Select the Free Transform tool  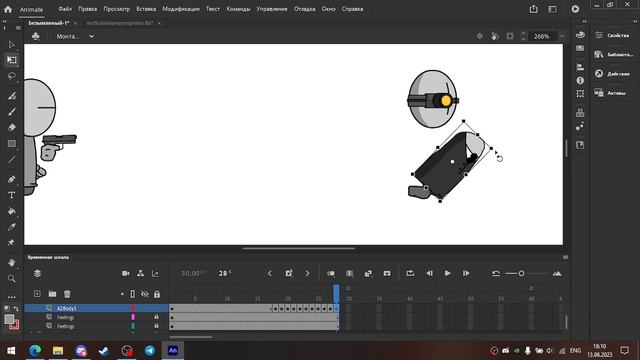(x=11, y=60)
